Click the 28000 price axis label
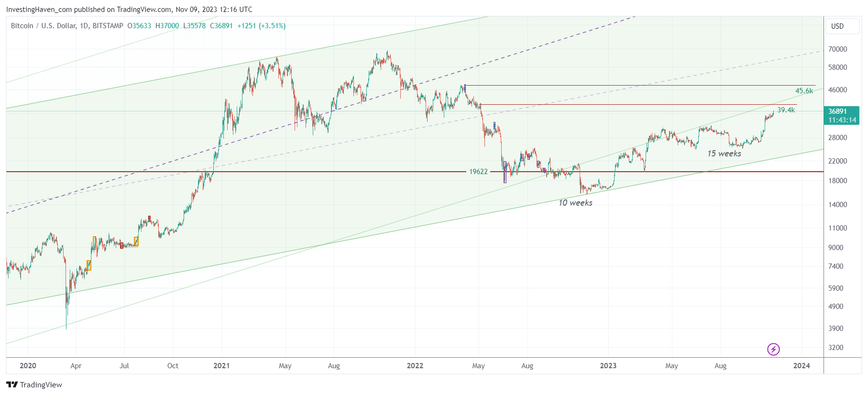Screen dimensions: 868x395 [837, 138]
